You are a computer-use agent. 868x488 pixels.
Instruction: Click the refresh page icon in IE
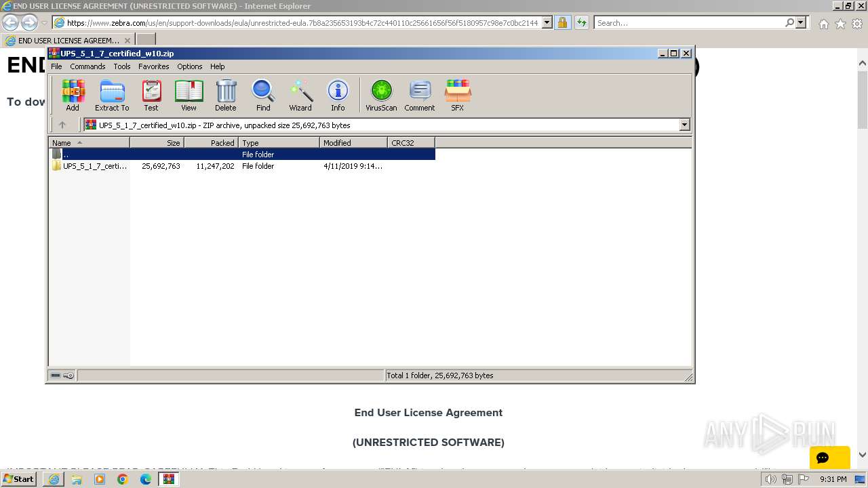click(x=581, y=23)
